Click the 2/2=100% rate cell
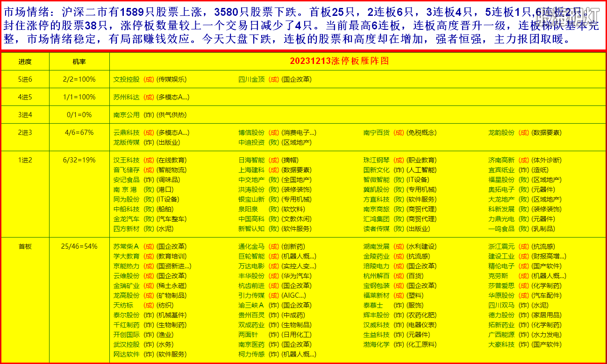This screenshot has height=364, width=607. click(79, 79)
